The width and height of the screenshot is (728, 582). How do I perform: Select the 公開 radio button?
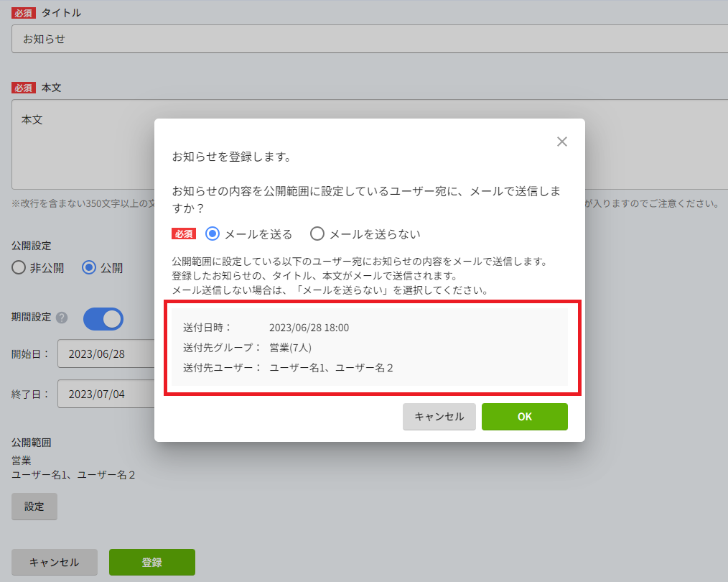tap(89, 267)
